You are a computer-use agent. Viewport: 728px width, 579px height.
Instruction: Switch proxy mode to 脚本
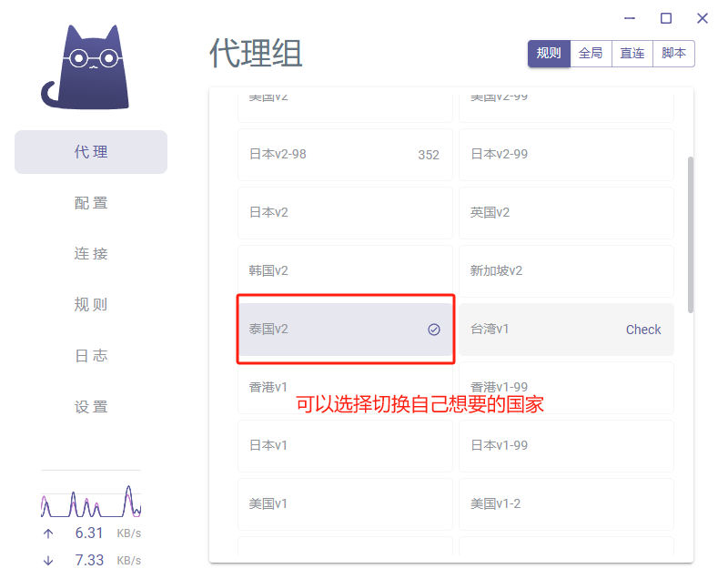674,54
